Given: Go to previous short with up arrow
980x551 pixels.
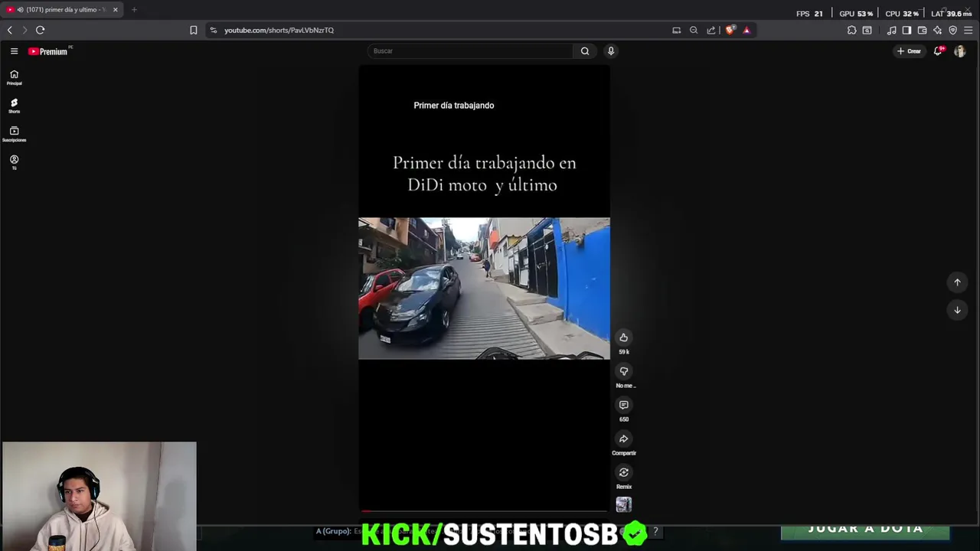Looking at the screenshot, I should (x=957, y=282).
